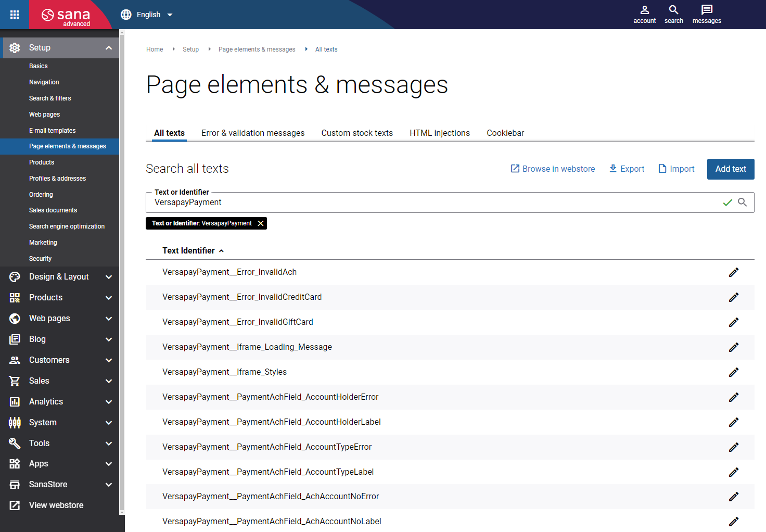
Task: Click the globe language icon
Action: pyautogui.click(x=126, y=15)
